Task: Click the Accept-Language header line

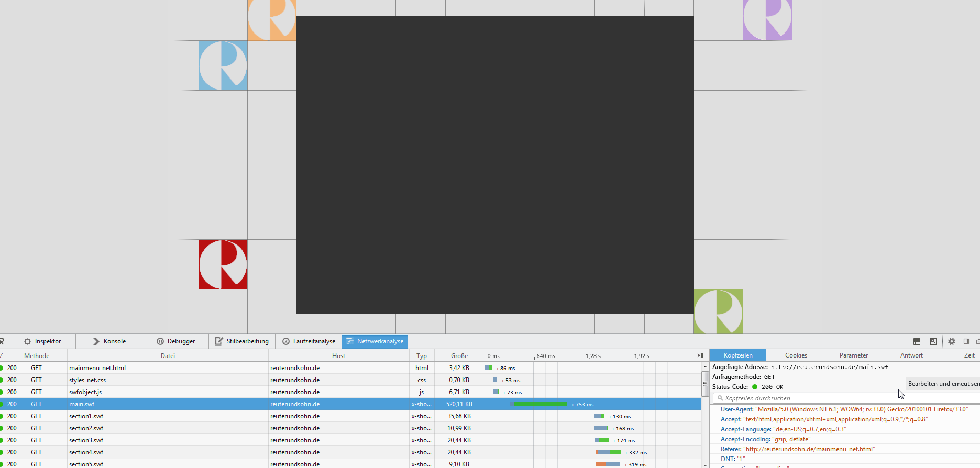Action: point(783,429)
